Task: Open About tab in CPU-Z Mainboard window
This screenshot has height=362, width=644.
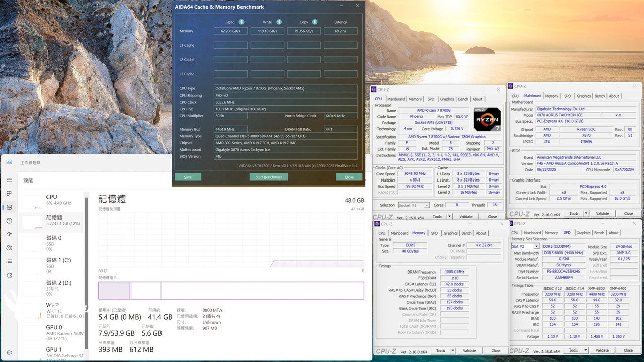Action: (614, 96)
